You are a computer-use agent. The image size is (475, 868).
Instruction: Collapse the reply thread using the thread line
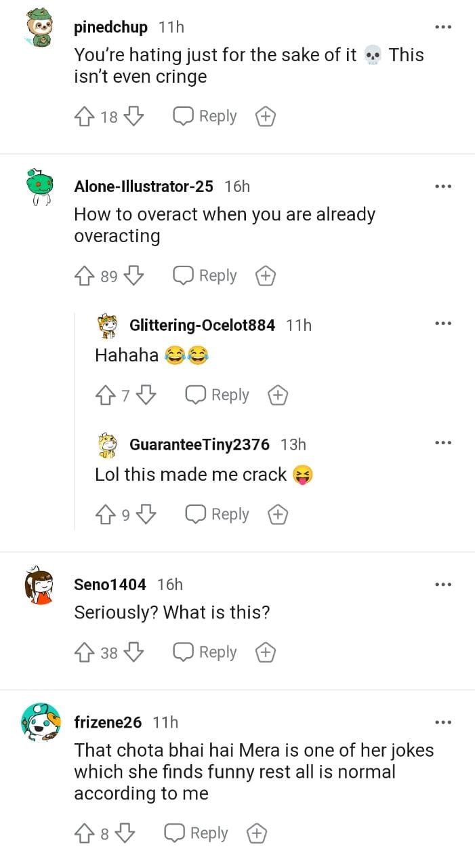(x=75, y=420)
